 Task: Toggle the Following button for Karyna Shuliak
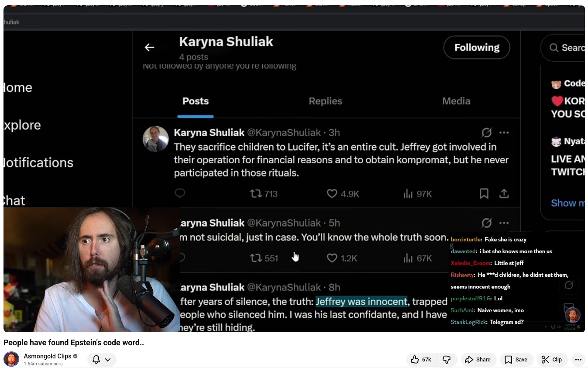476,48
